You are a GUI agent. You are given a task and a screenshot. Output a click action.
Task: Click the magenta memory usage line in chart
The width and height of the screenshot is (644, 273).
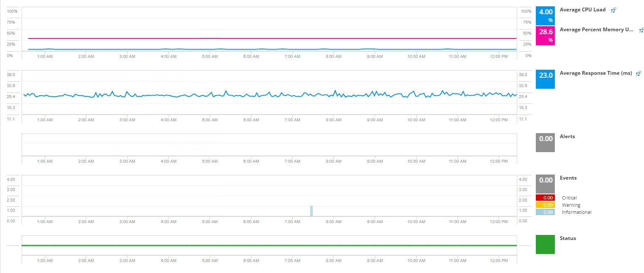[269, 38]
